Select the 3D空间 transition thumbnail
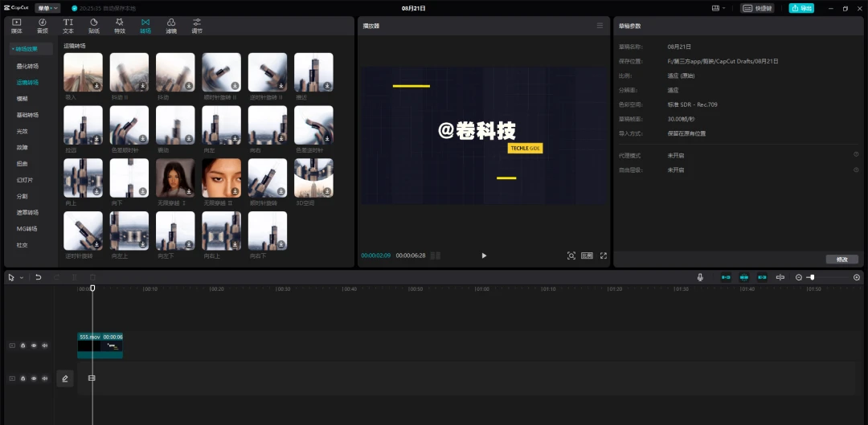 pos(313,178)
